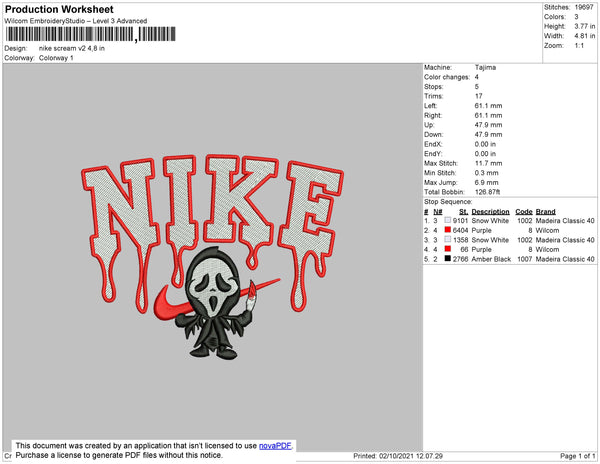Click stitch count '2766' in stop 5
Image resolution: width=600 pixels, height=464 pixels.
coord(460,259)
